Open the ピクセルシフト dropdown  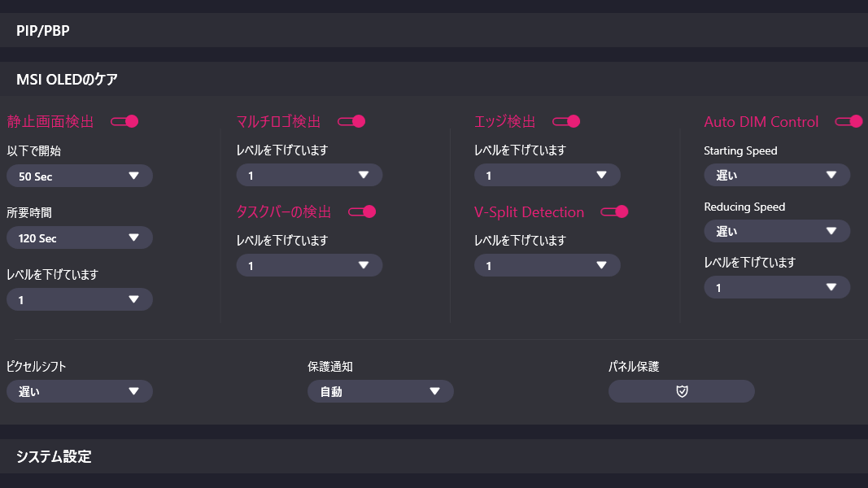[80, 391]
